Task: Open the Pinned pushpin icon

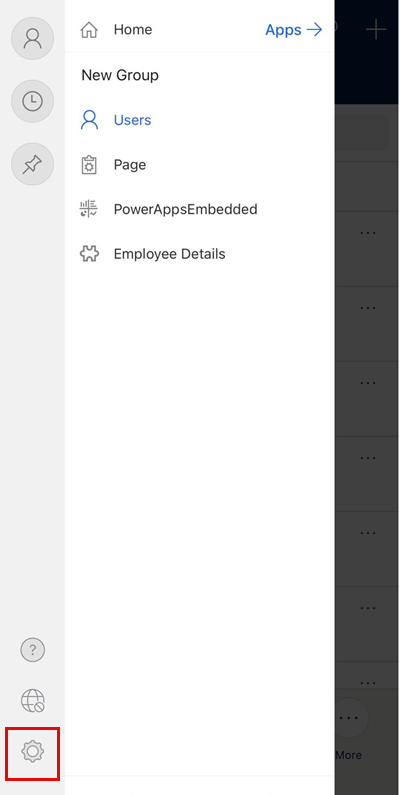Action: pos(32,164)
